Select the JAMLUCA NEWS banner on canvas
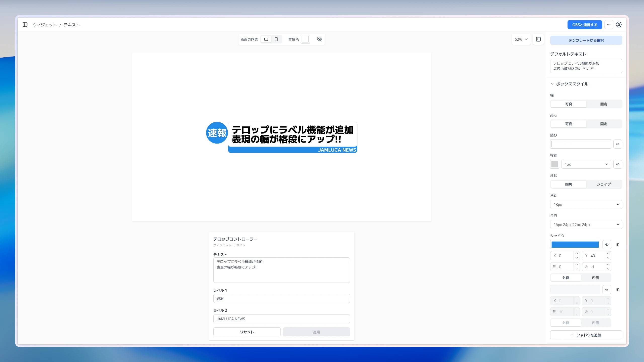The height and width of the screenshot is (362, 644). click(293, 150)
